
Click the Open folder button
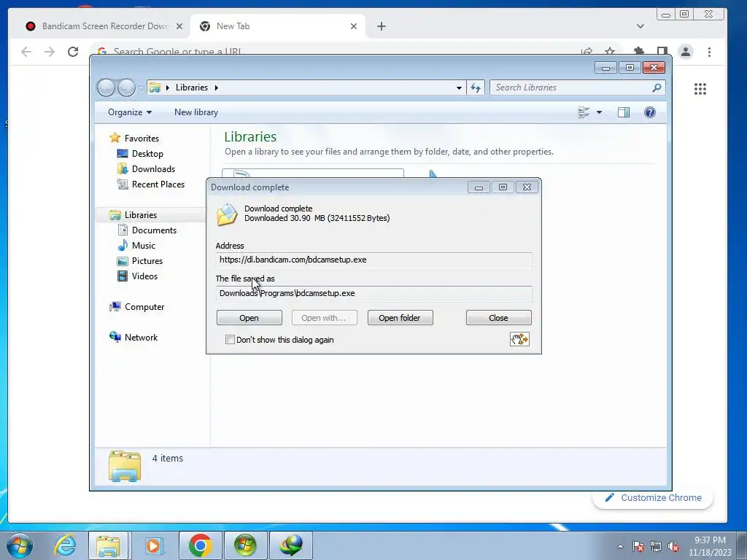click(400, 318)
